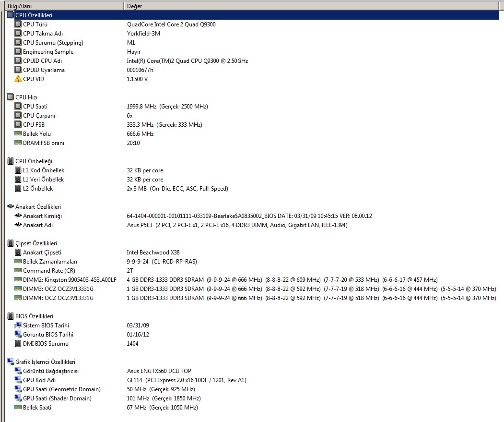Click the CPU Özellikleri header icon
The width and height of the screenshot is (504, 422).
pos(10,15)
